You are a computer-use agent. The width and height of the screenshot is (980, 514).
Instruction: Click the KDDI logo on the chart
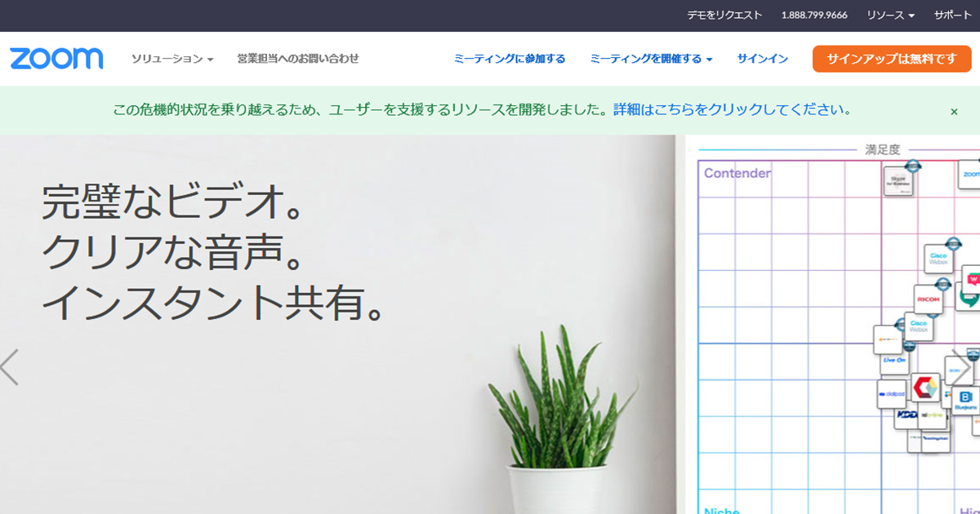pos(906,414)
